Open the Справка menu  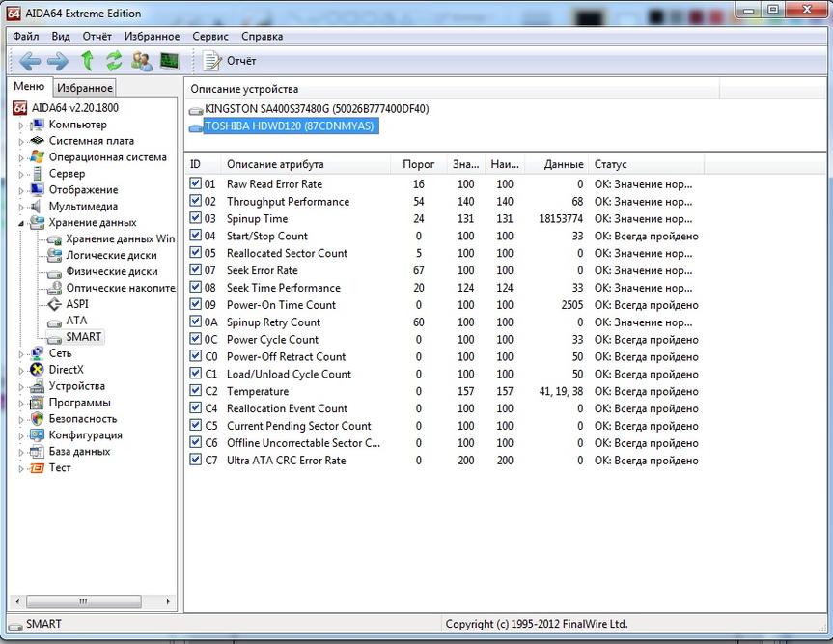pyautogui.click(x=262, y=36)
